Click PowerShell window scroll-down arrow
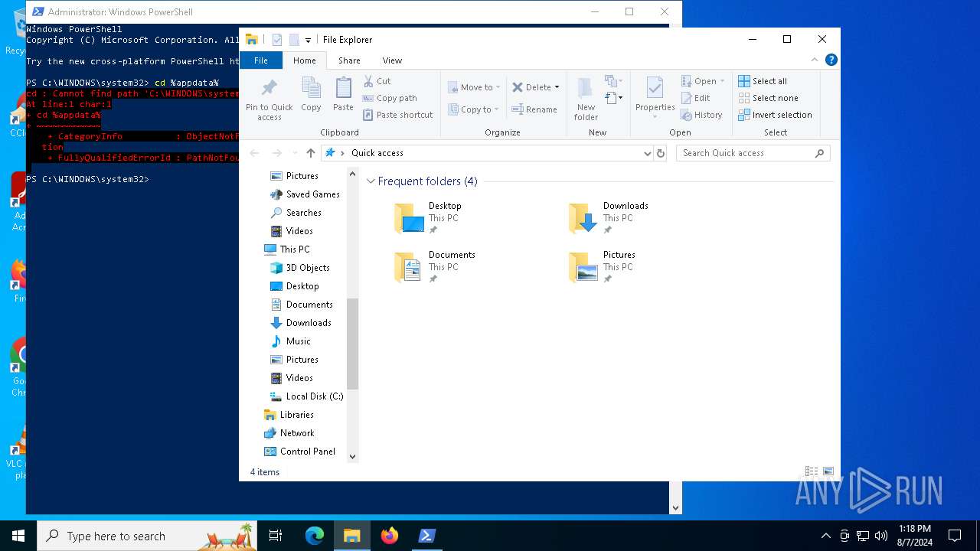The width and height of the screenshot is (980, 551). (675, 507)
